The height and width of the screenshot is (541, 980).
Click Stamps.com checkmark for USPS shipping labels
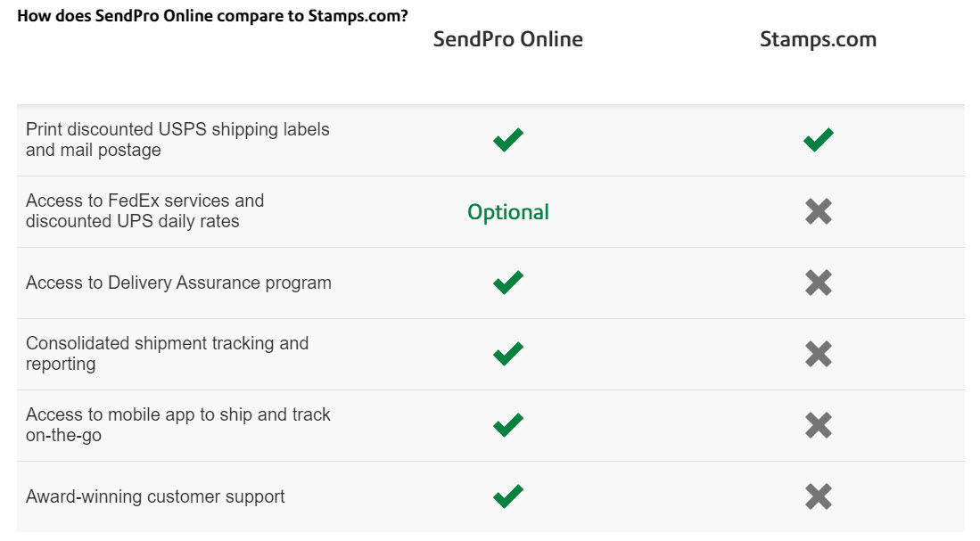pyautogui.click(x=818, y=140)
